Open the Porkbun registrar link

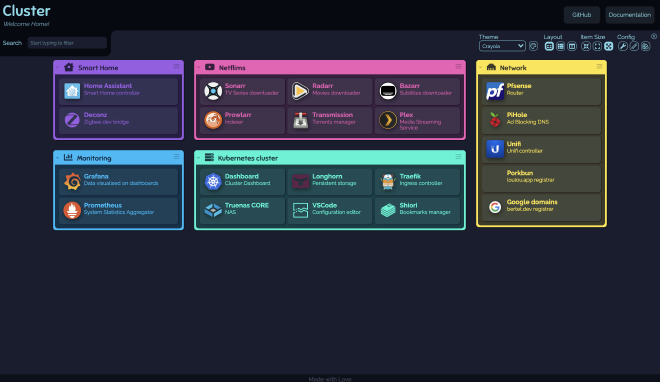pos(541,178)
